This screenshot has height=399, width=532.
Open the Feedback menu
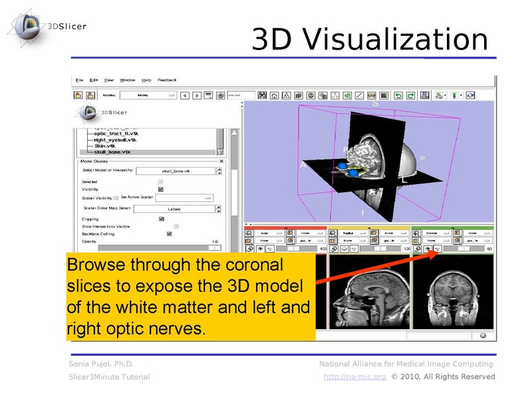(x=166, y=80)
